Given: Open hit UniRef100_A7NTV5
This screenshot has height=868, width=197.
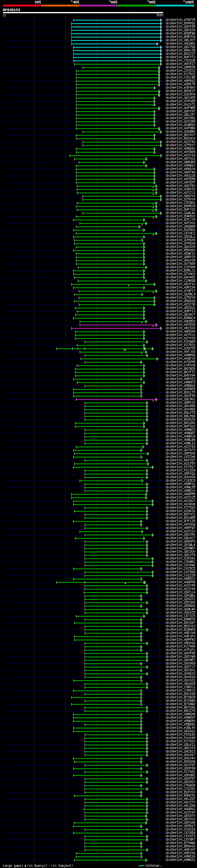Looking at the screenshot, I should coord(180,20).
